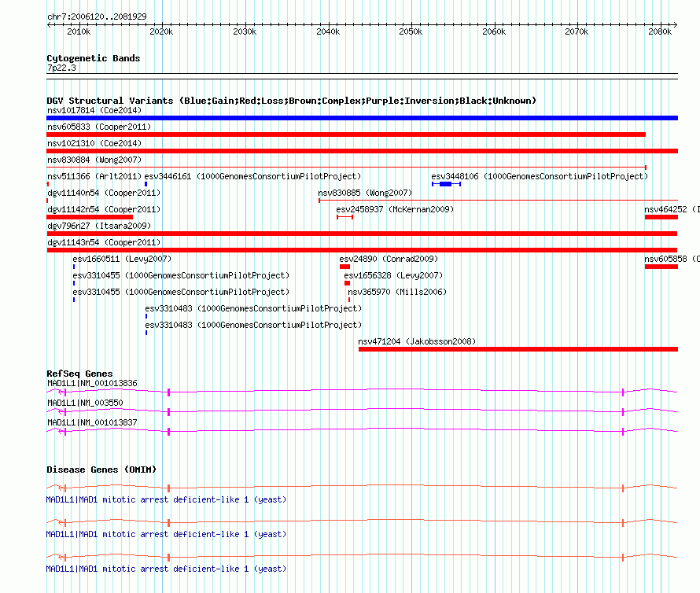Click the 2070k ruler tick label
Screen dimensions: 700x593
tap(577, 31)
